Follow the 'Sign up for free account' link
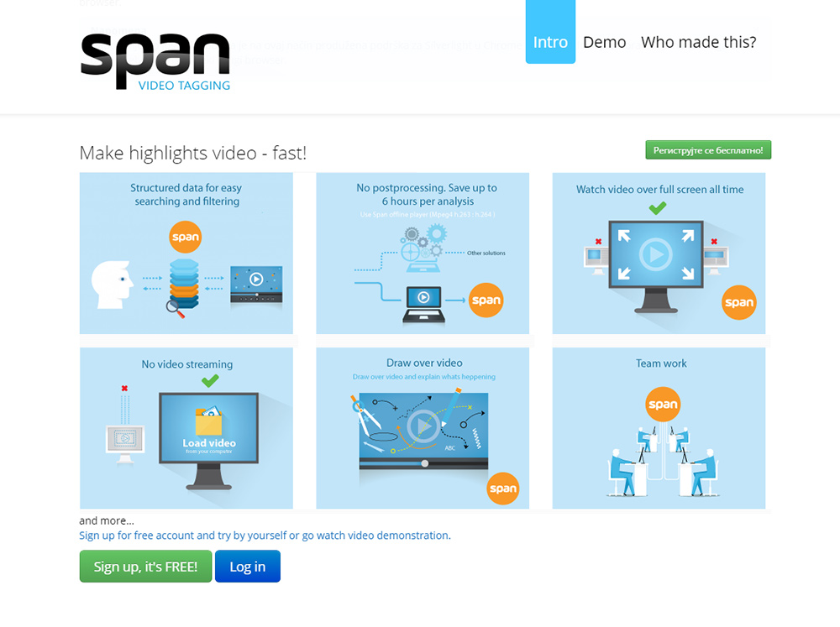840x627 pixels. pos(265,536)
